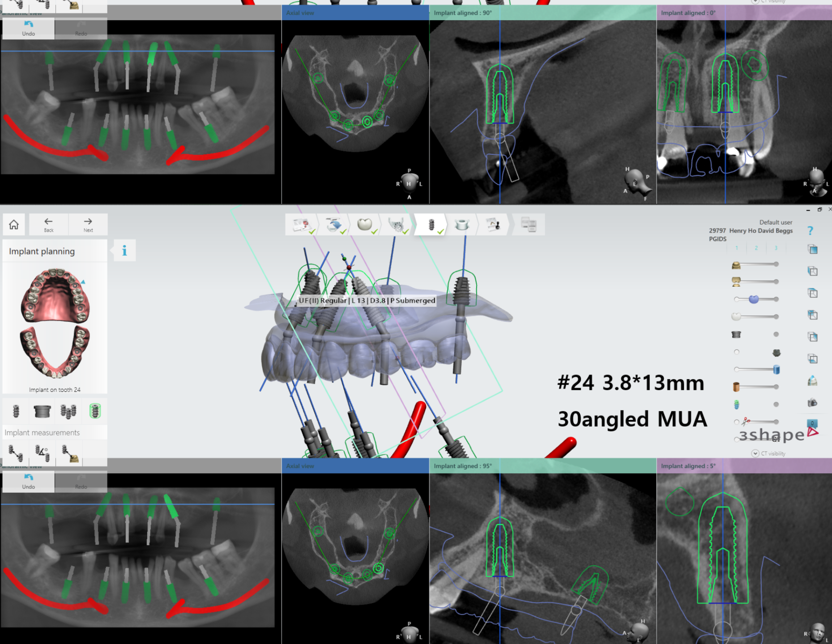This screenshot has width=832, height=644.
Task: Open the order form workflow step
Action: [303, 225]
